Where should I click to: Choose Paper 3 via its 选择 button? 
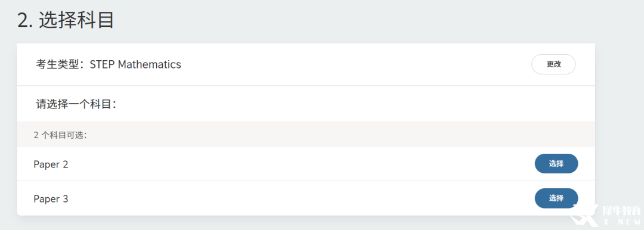pos(556,198)
